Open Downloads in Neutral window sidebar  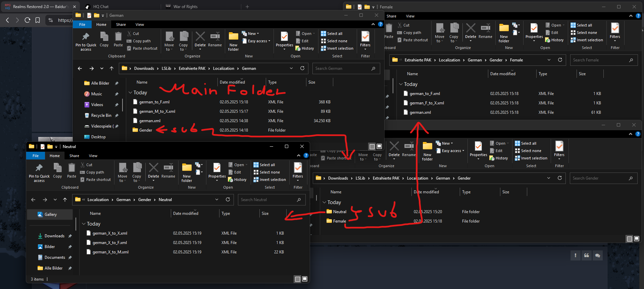click(54, 236)
